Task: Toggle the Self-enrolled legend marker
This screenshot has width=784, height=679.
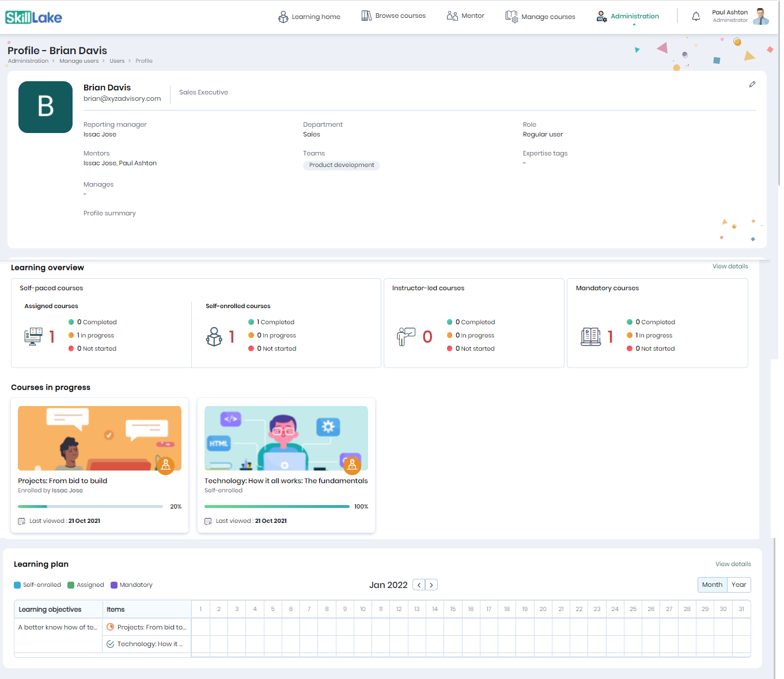Action: [x=17, y=585]
